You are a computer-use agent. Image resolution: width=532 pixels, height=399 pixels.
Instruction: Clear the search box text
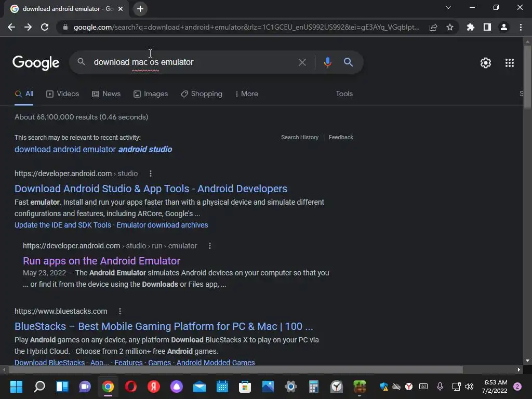coord(302,62)
